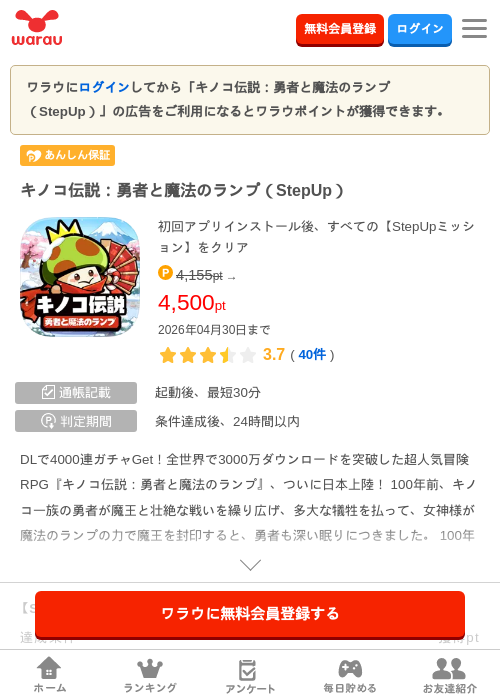Tap the Home house icon

tap(49, 667)
